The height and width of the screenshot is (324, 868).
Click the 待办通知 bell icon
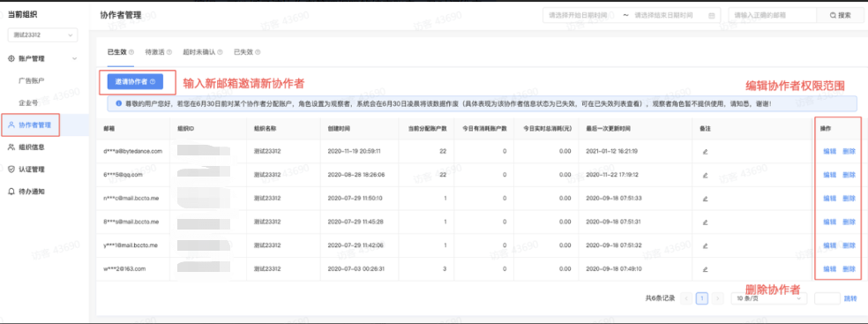coord(11,192)
